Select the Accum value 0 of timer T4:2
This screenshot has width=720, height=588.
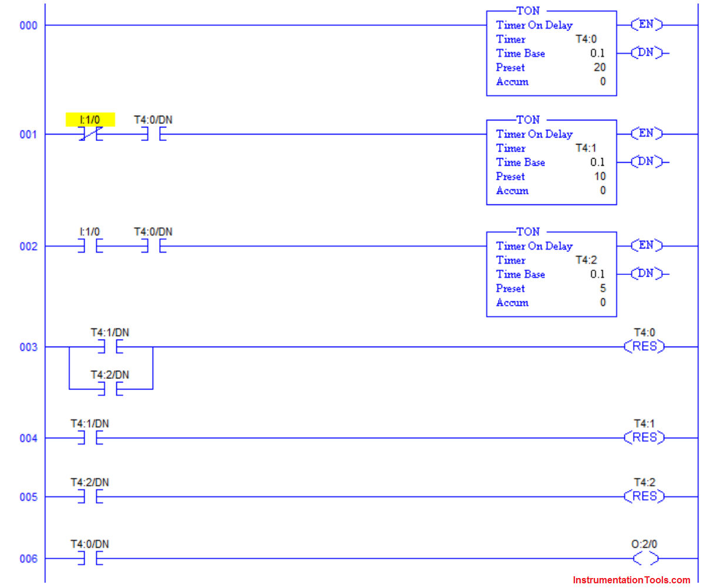tap(602, 303)
